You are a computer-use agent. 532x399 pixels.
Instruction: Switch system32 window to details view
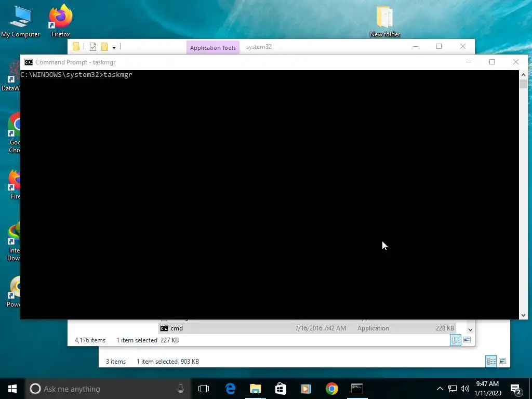pyautogui.click(x=456, y=340)
